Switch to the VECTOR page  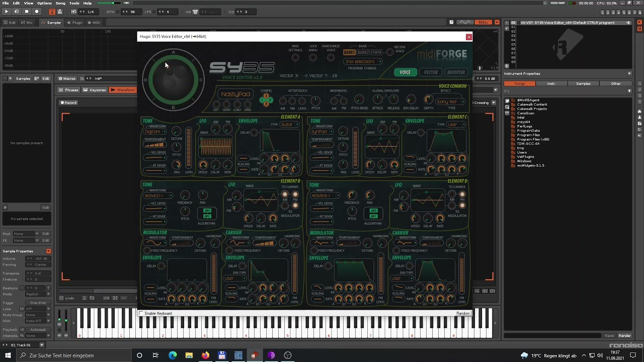point(431,72)
